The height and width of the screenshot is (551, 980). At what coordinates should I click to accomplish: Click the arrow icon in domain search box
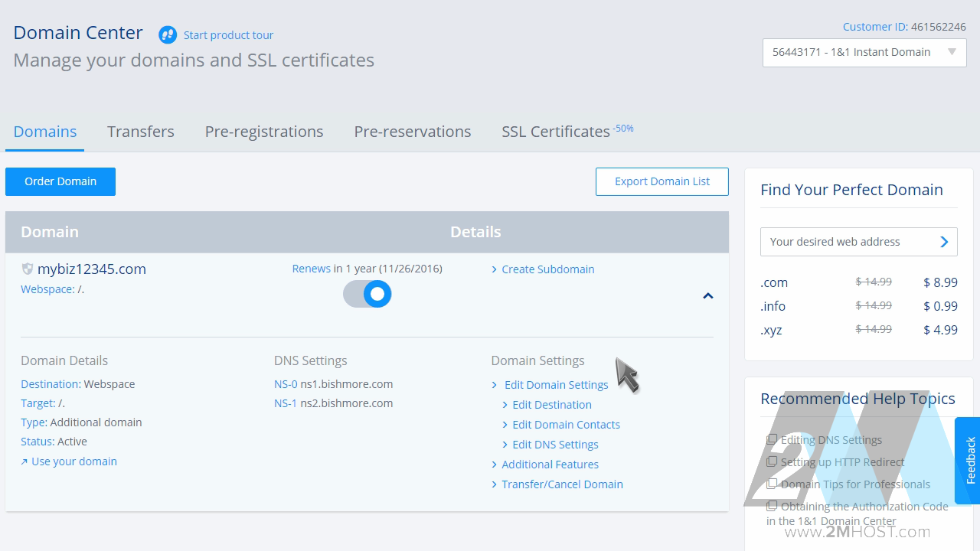[x=944, y=242]
